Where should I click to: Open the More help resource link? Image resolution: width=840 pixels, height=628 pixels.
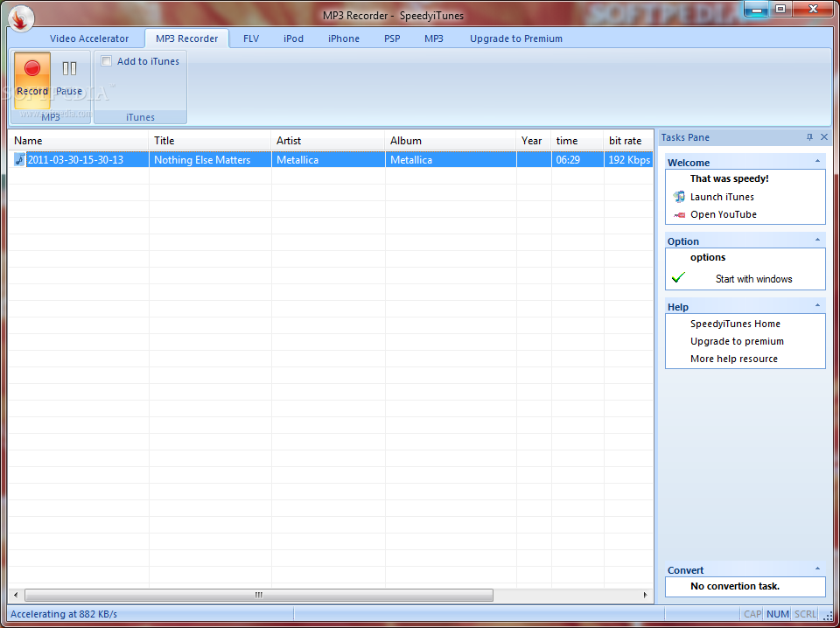click(733, 359)
